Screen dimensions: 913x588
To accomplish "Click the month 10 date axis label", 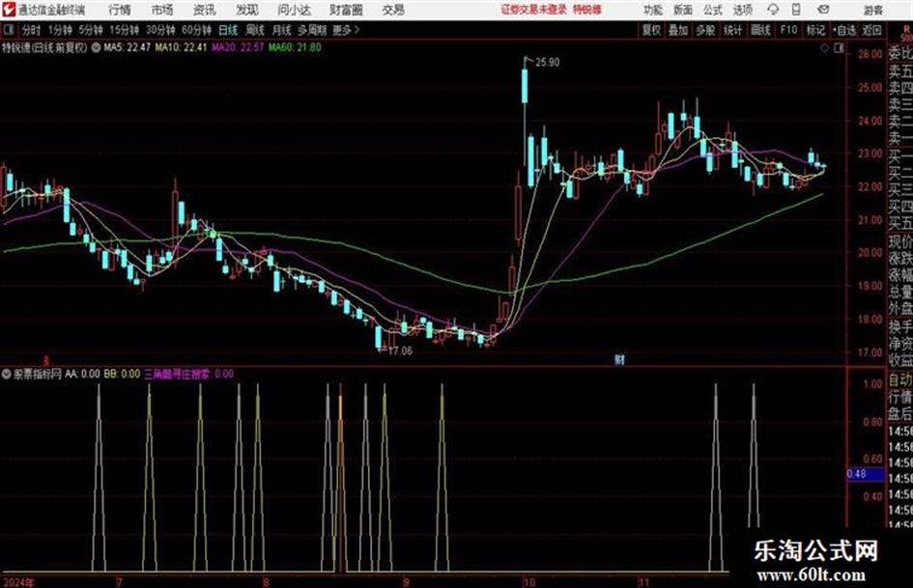I will [x=528, y=581].
